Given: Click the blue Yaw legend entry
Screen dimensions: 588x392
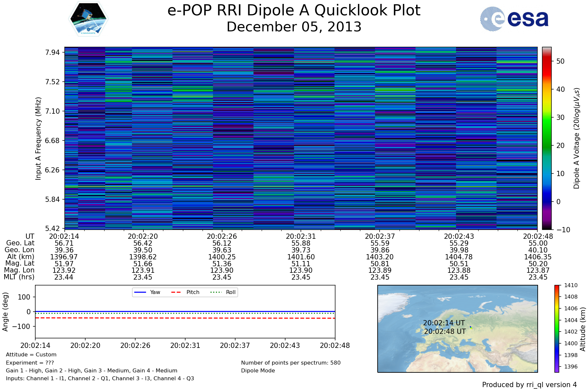Looking at the screenshot, I should pos(147,292).
